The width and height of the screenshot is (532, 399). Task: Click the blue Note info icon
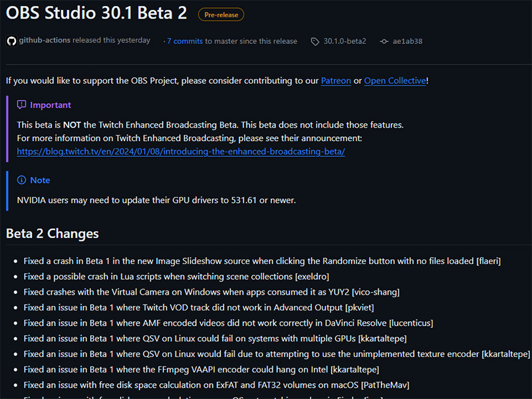click(x=23, y=180)
